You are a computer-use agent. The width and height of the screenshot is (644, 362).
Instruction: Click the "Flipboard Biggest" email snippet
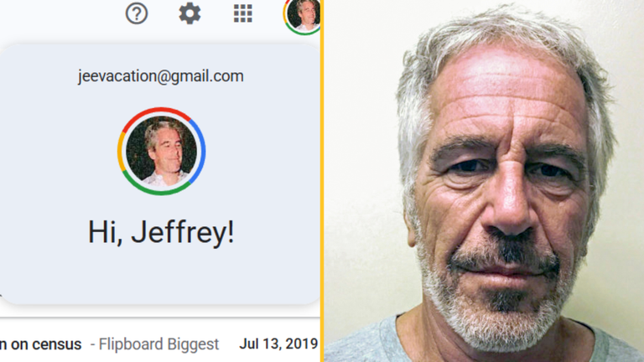point(158,344)
